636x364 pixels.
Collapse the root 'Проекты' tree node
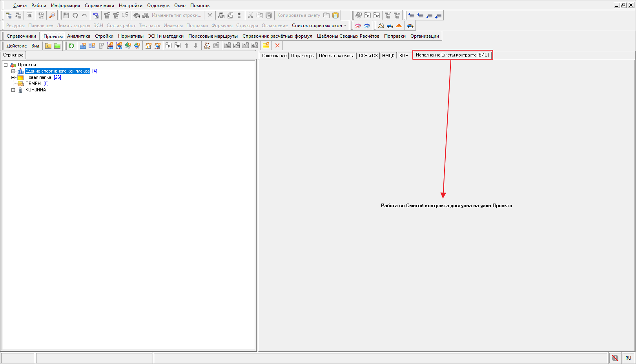(5, 65)
